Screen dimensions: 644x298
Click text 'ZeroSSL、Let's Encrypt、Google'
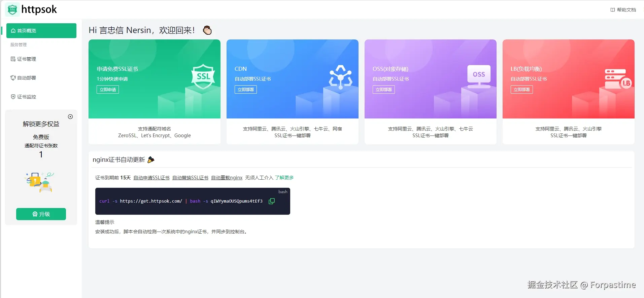pos(155,136)
